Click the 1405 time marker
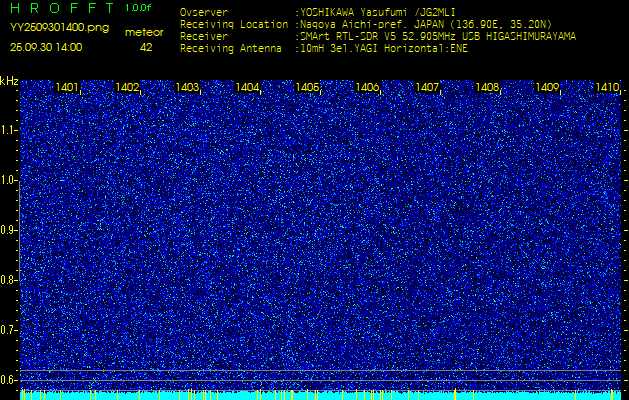 [x=307, y=87]
